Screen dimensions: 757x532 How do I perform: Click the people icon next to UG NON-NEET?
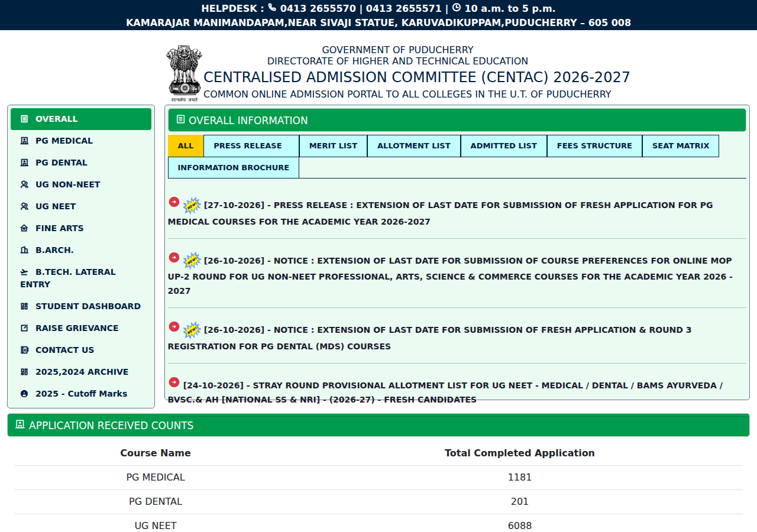(x=24, y=184)
